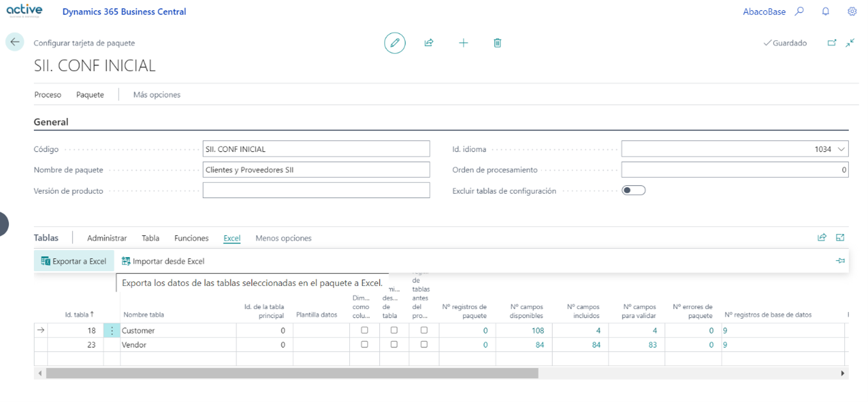Select Id. tabla cell 18

pos(76,331)
